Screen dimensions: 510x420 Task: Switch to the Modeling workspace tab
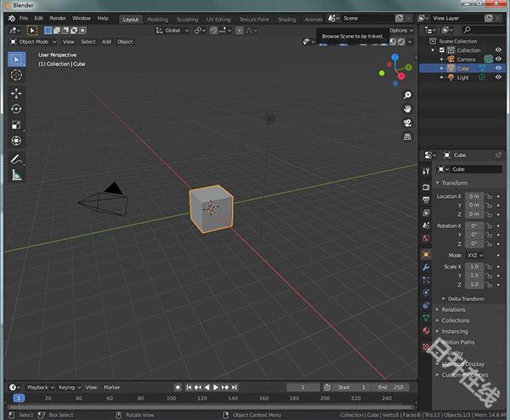click(x=158, y=20)
